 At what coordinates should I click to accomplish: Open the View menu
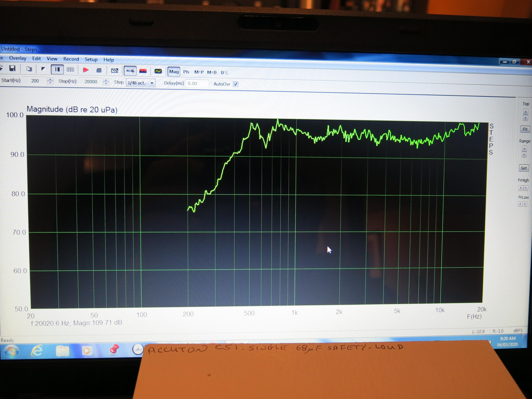point(52,59)
